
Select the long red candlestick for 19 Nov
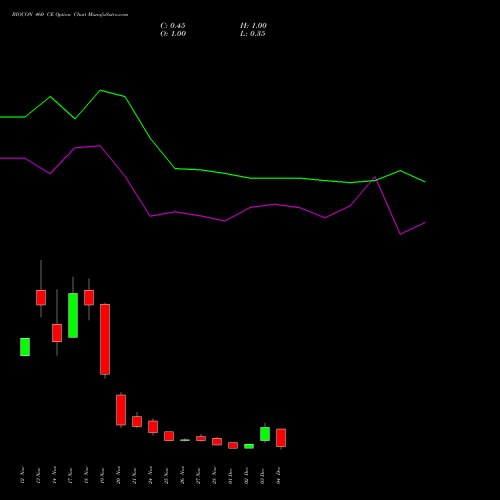tap(105, 339)
